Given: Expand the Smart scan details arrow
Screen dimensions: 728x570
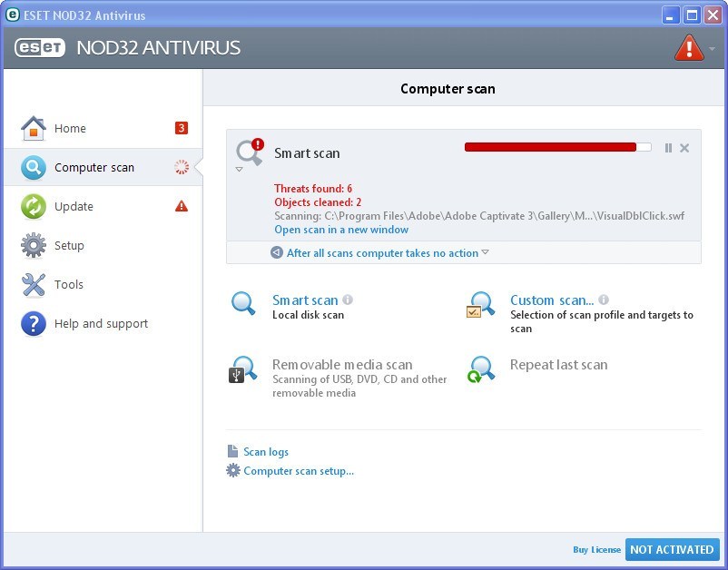Looking at the screenshot, I should [x=240, y=167].
